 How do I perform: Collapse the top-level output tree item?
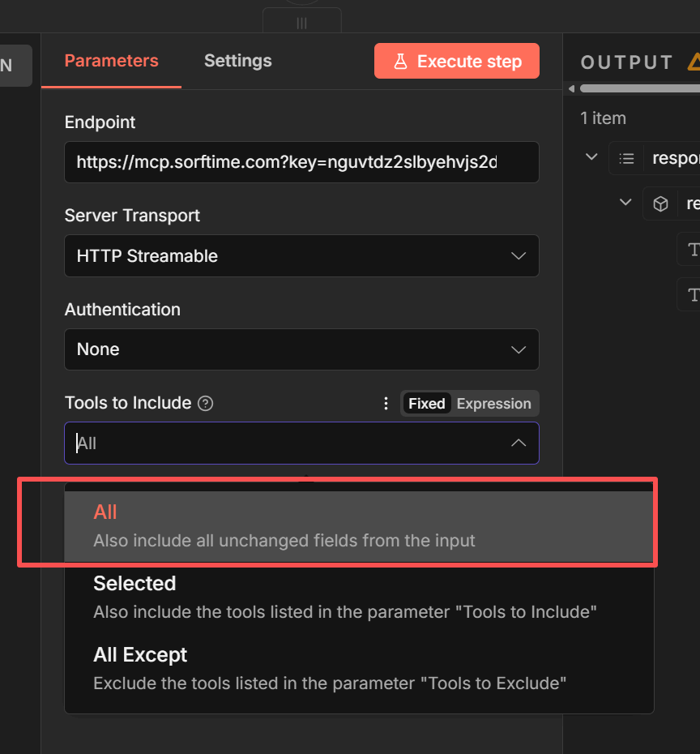point(591,157)
